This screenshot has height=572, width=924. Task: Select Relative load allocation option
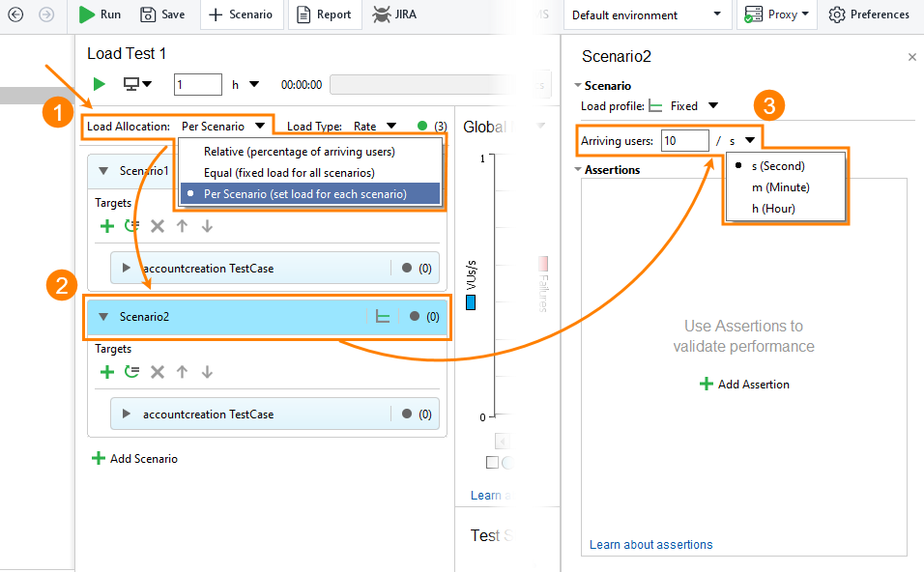(299, 152)
